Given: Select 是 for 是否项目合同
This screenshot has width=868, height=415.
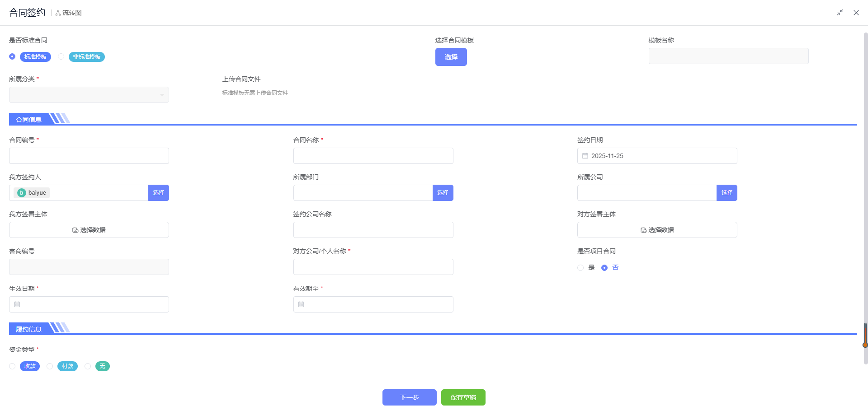Looking at the screenshot, I should click(580, 268).
